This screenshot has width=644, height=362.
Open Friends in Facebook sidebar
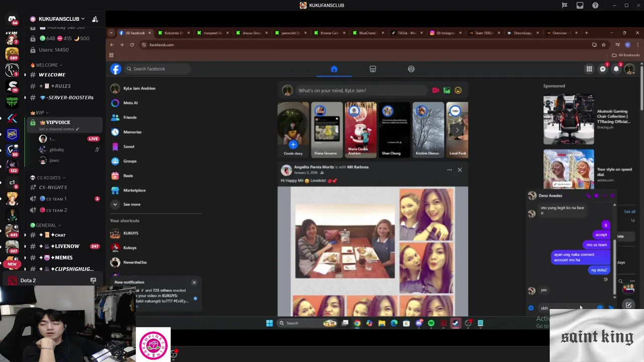[130, 117]
